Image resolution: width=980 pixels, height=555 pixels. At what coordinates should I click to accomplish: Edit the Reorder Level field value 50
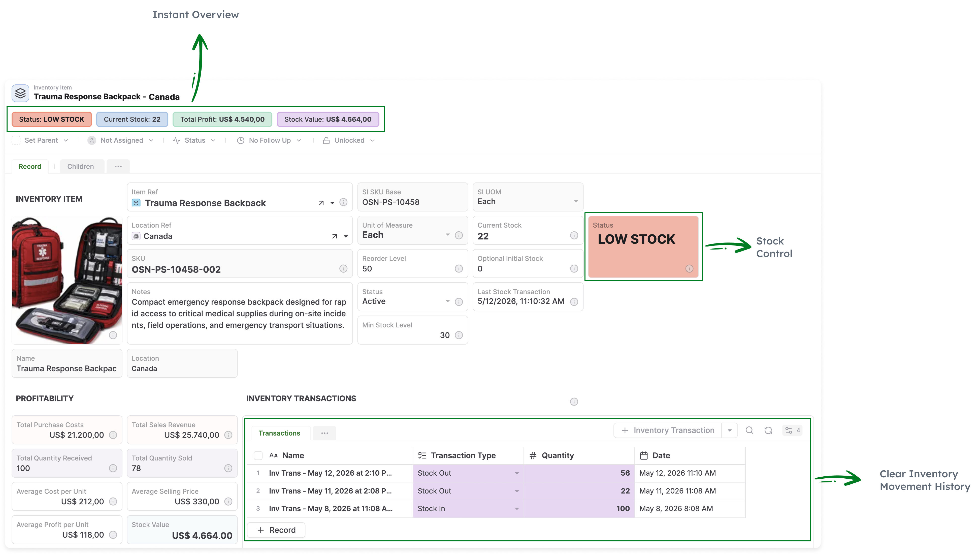(412, 264)
